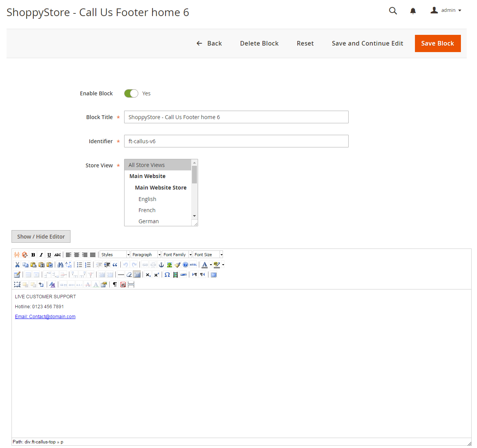477x448 pixels.
Task: Select All Store Views option
Action: point(158,165)
